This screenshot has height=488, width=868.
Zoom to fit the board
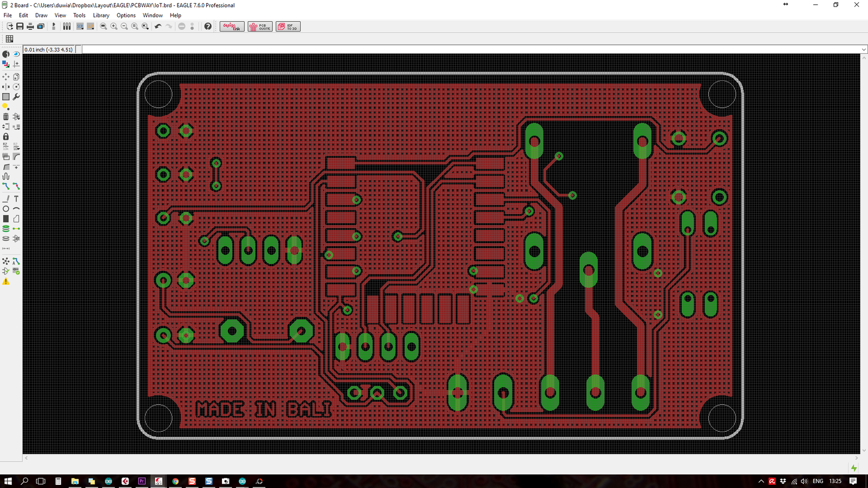pyautogui.click(x=104, y=27)
